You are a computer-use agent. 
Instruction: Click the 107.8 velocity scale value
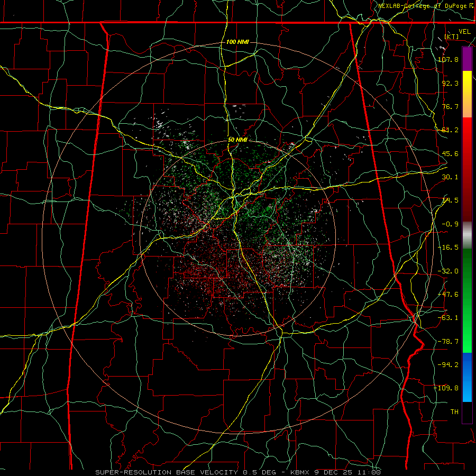coord(448,59)
